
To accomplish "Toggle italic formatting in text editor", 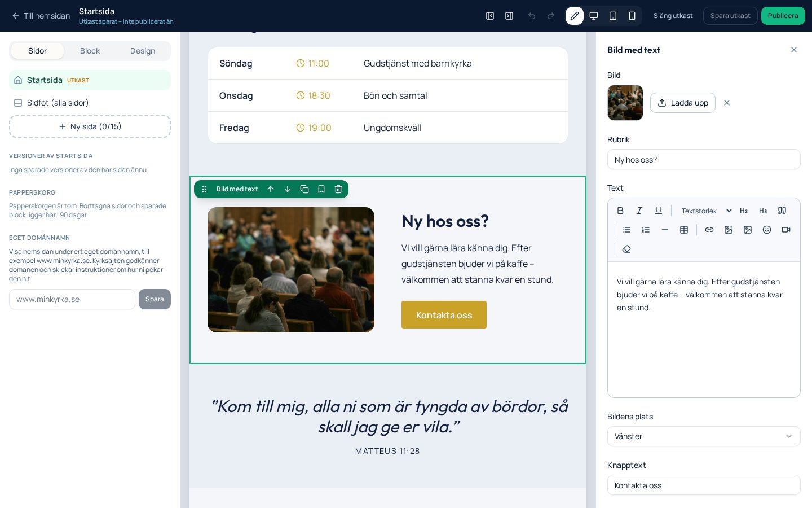I will point(639,211).
